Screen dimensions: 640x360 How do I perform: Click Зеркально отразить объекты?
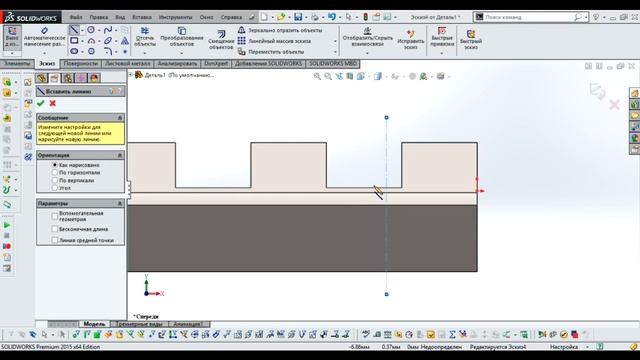point(280,30)
